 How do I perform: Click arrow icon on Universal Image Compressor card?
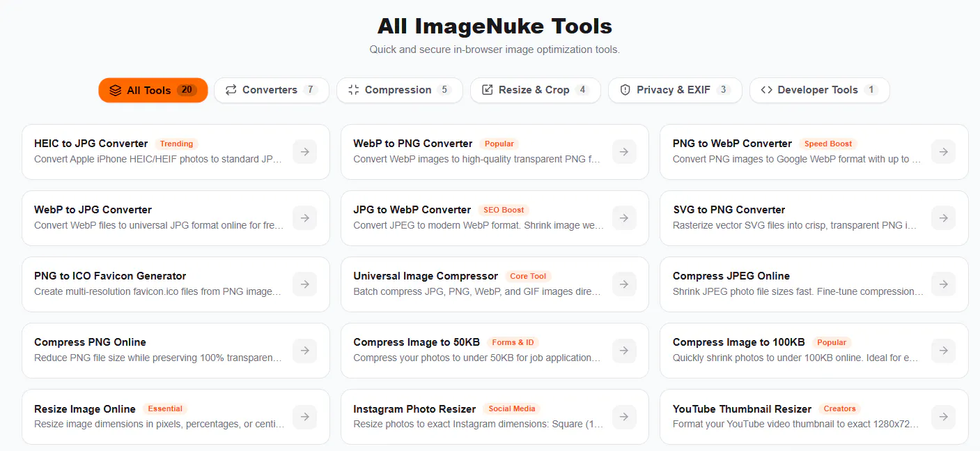(x=624, y=284)
